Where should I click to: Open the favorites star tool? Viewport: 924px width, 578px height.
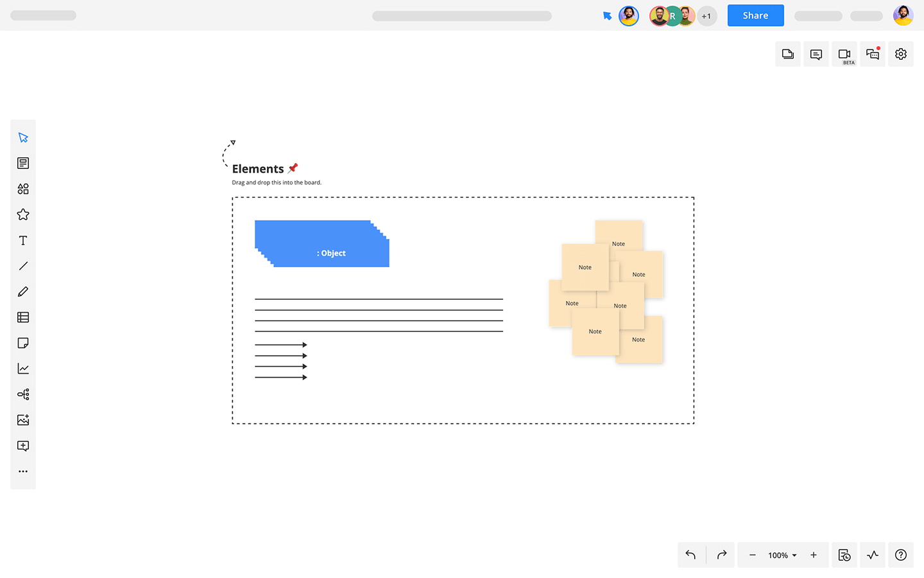(23, 215)
